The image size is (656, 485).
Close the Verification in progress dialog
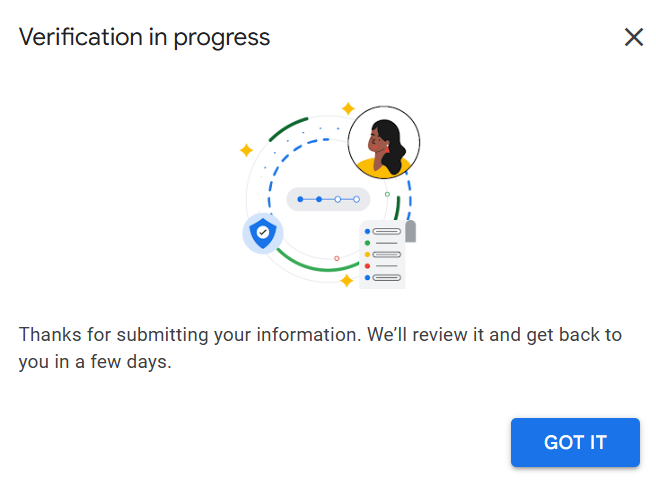(x=633, y=37)
